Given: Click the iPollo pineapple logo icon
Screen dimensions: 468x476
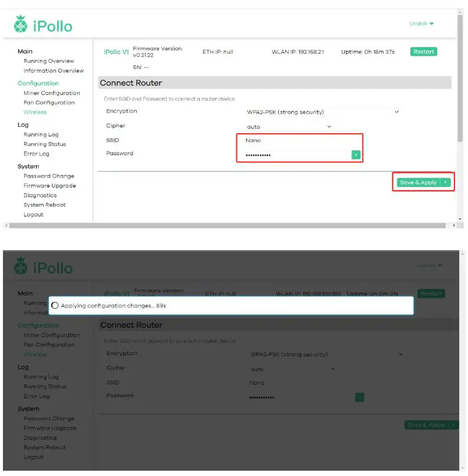Looking at the screenshot, I should 21,25.
